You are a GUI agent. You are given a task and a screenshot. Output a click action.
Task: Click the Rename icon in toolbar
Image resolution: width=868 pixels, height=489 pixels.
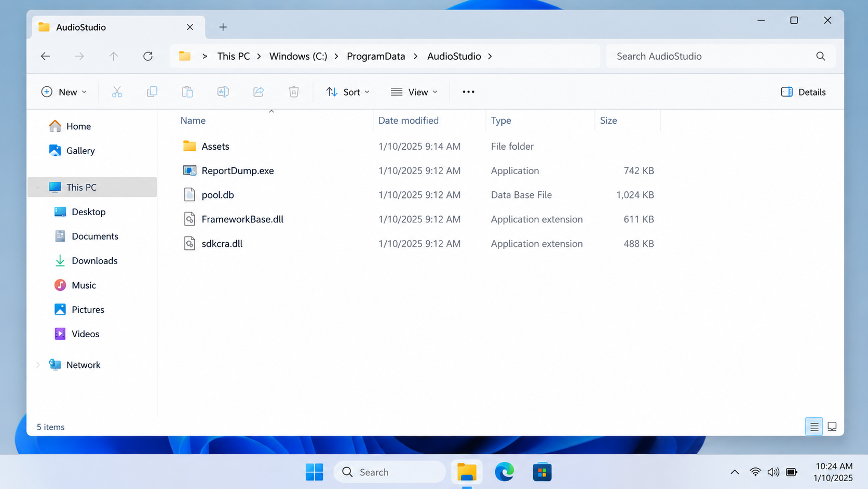point(223,92)
